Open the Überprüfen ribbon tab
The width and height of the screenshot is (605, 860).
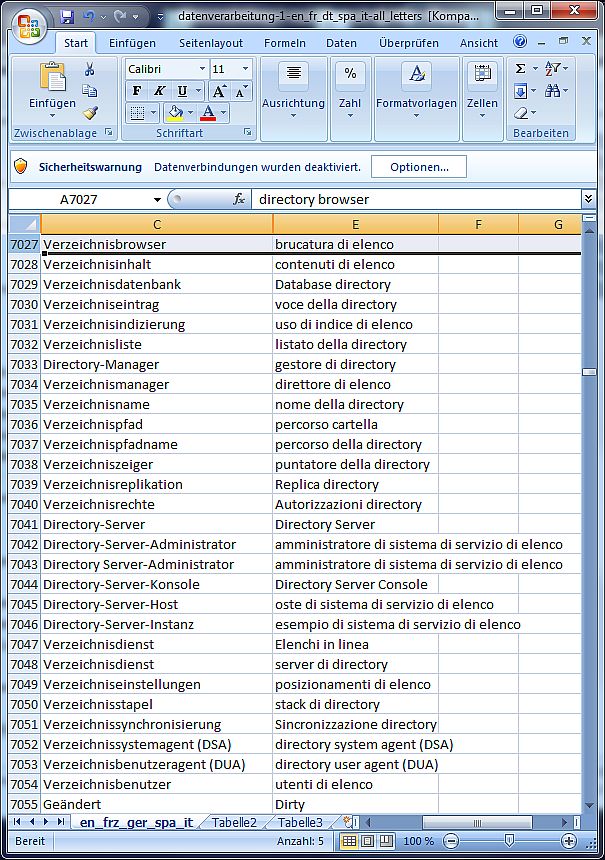point(409,43)
